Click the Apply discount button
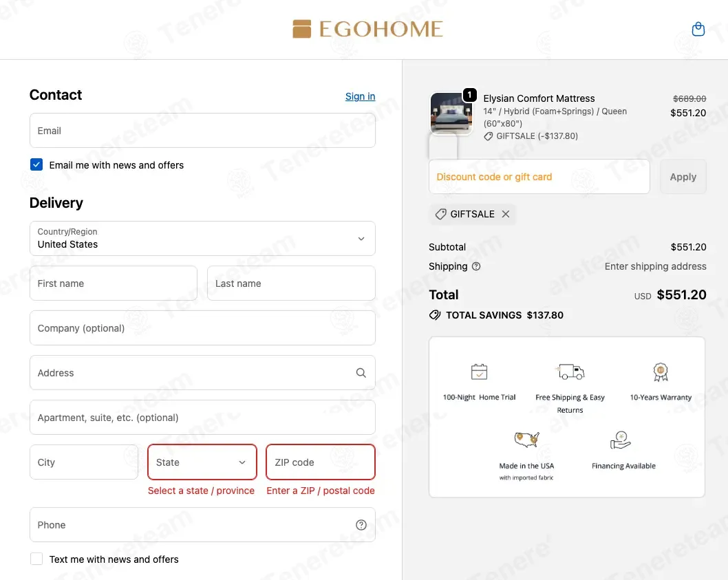 pyautogui.click(x=683, y=176)
